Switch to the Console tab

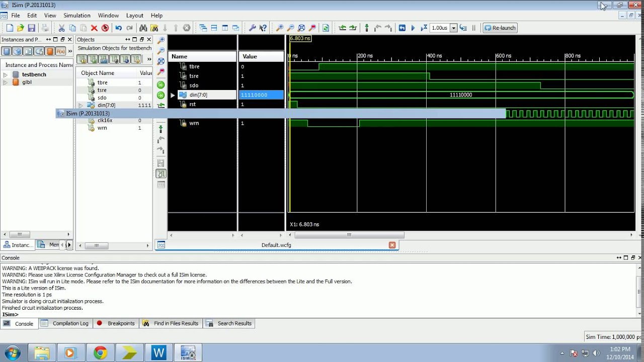(20, 323)
